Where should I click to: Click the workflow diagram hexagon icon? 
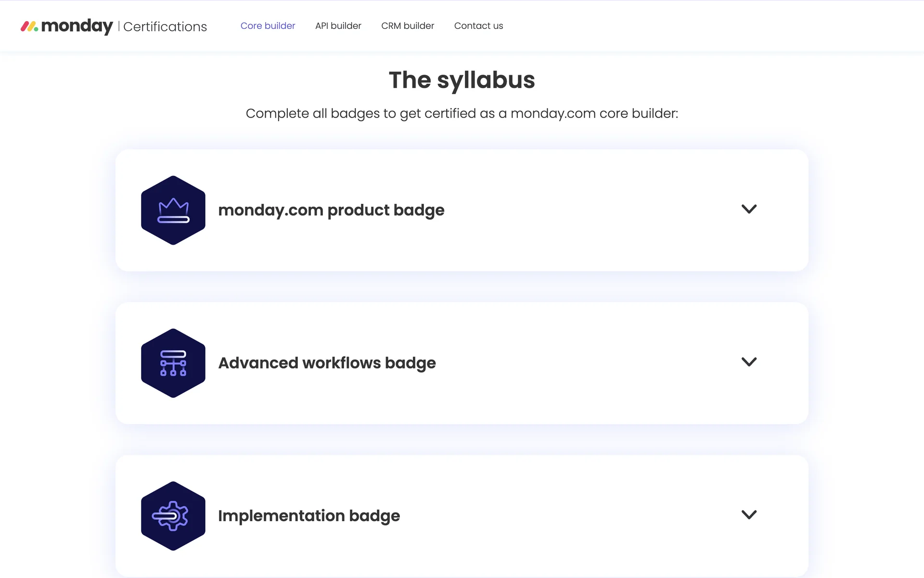173,363
